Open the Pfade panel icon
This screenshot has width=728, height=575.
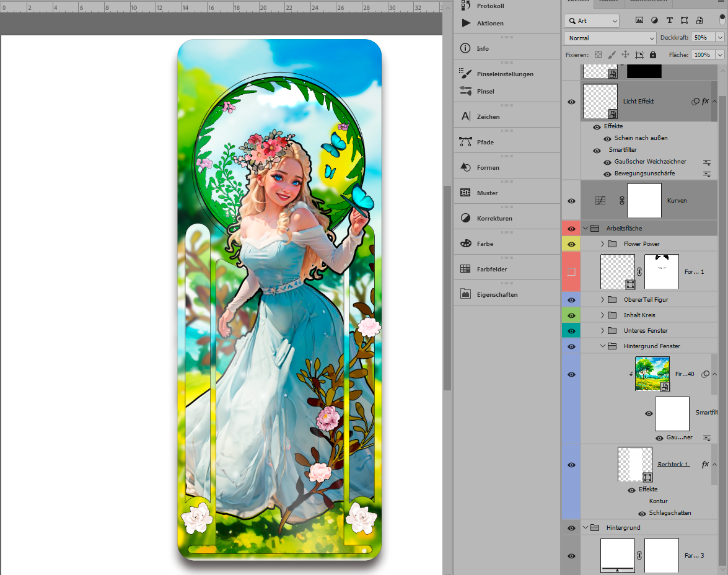pyautogui.click(x=466, y=142)
